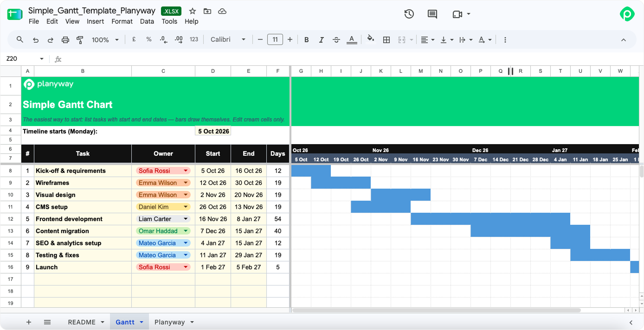The height and width of the screenshot is (330, 644).
Task: Click the font size field
Action: (x=275, y=40)
